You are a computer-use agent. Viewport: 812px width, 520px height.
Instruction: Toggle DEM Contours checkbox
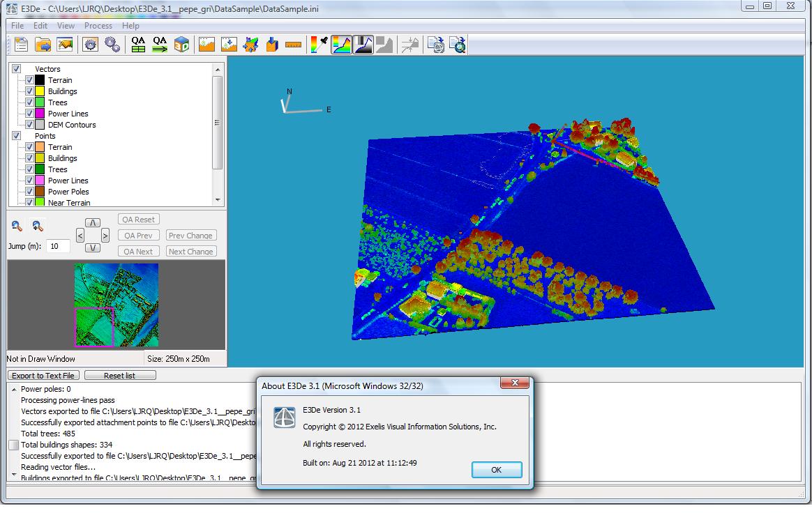(x=29, y=125)
